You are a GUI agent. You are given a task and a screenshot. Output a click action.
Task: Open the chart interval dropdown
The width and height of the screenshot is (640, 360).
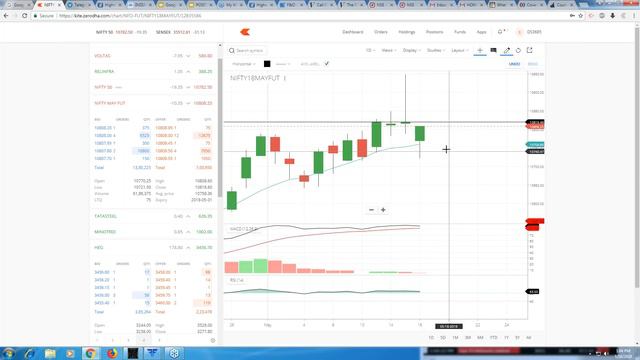click(371, 50)
